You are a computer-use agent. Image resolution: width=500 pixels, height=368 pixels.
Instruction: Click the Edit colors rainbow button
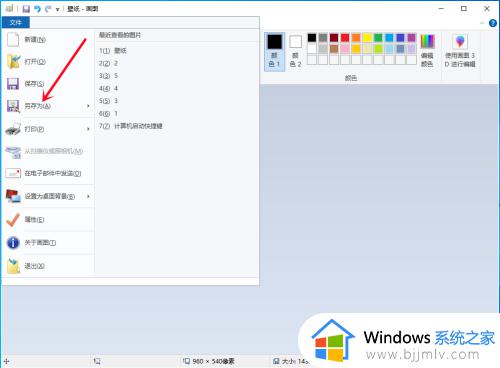coord(427,51)
